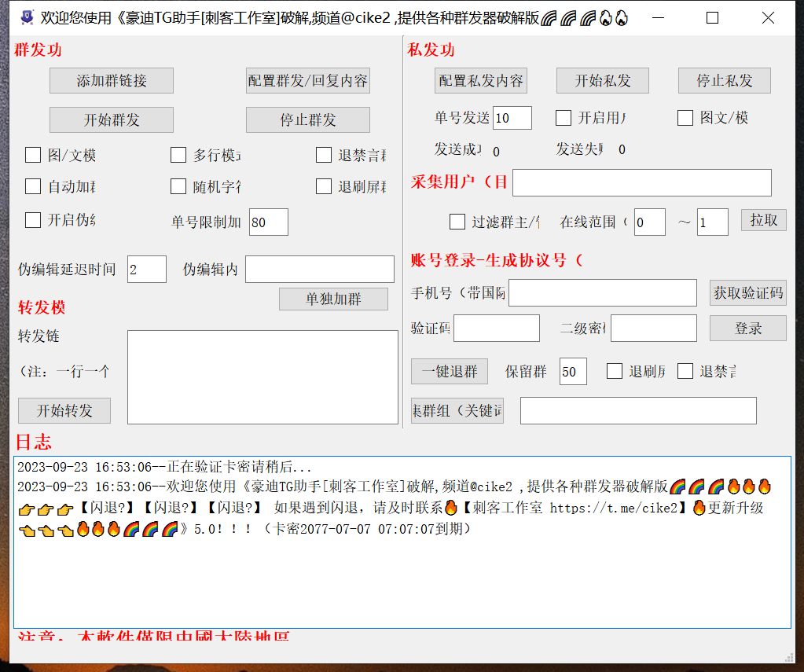Screen dimensions: 804x672
Task: Maximize the 豪迪TG助手 window
Action: pos(712,18)
